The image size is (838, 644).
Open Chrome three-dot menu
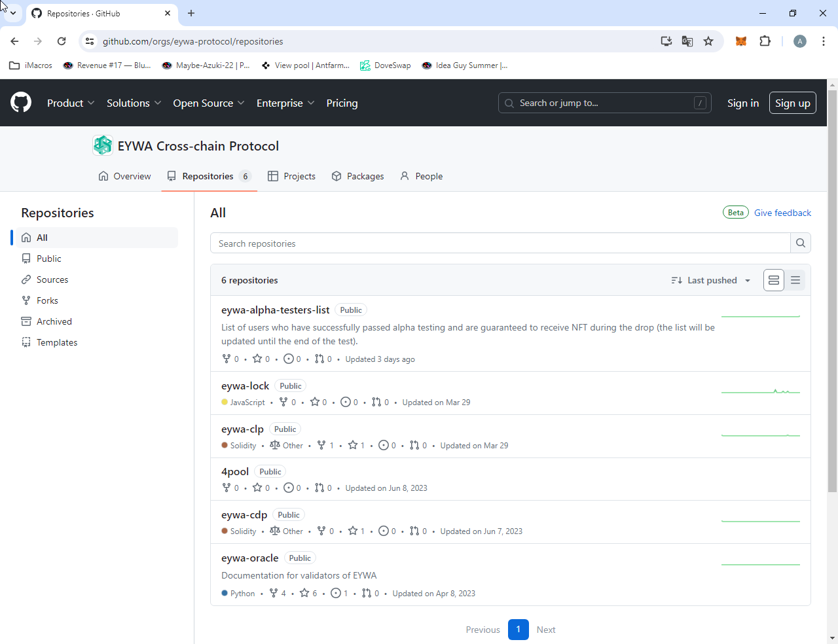[824, 41]
